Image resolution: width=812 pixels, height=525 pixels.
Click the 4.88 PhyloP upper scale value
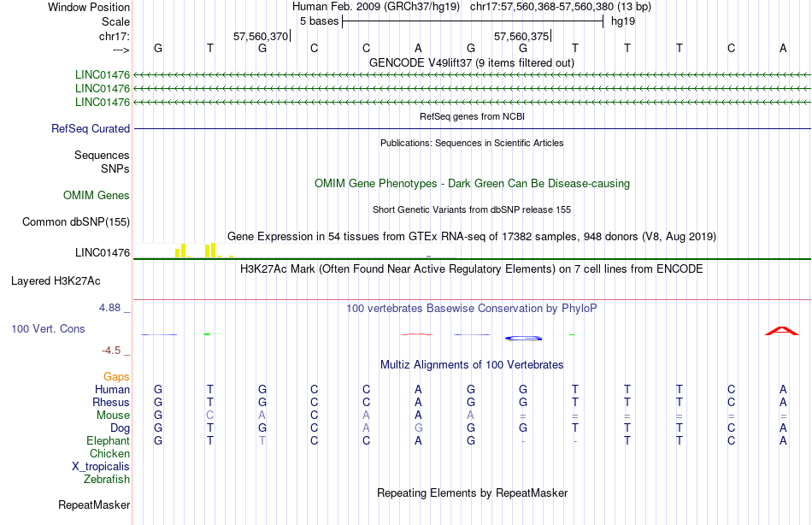click(x=109, y=308)
